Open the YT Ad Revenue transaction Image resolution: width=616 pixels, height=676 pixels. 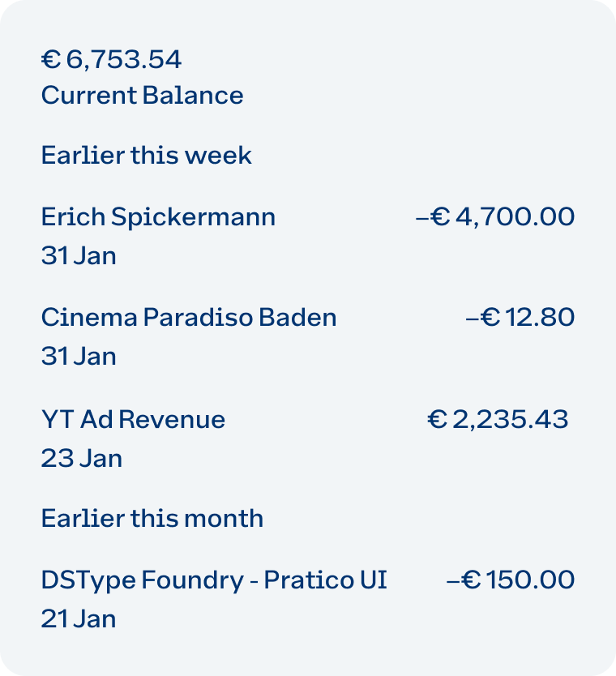click(308, 439)
